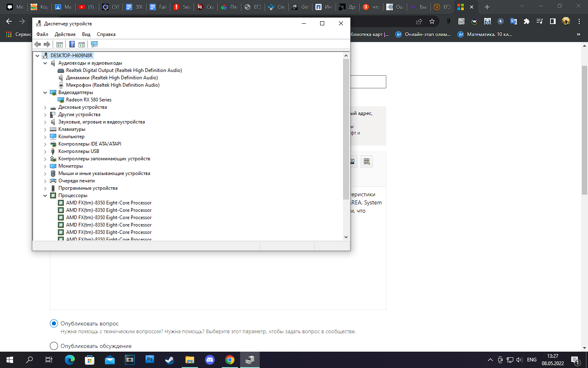Click Компьютер category label
Image resolution: width=588 pixels, height=368 pixels.
pos(71,137)
